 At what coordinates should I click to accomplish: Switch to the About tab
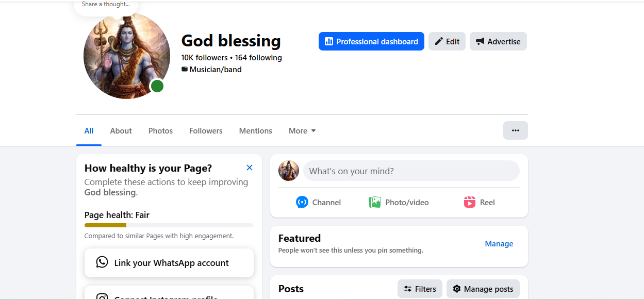click(x=121, y=131)
